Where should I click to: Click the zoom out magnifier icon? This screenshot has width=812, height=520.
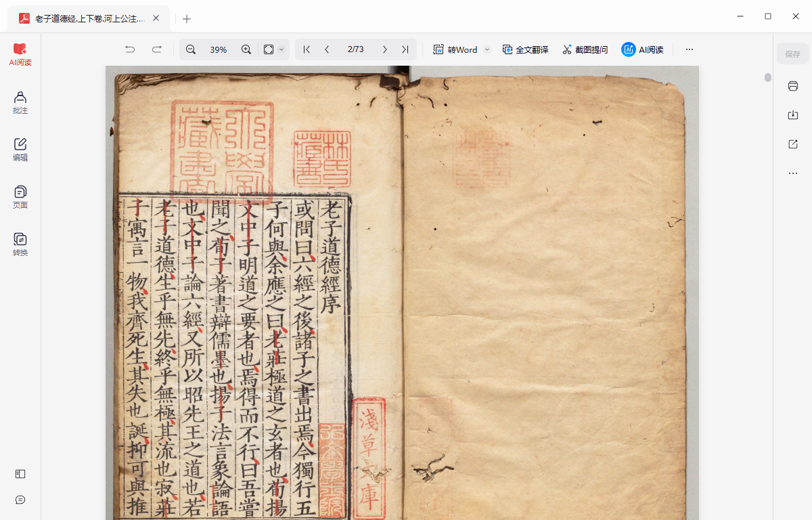[x=191, y=49]
